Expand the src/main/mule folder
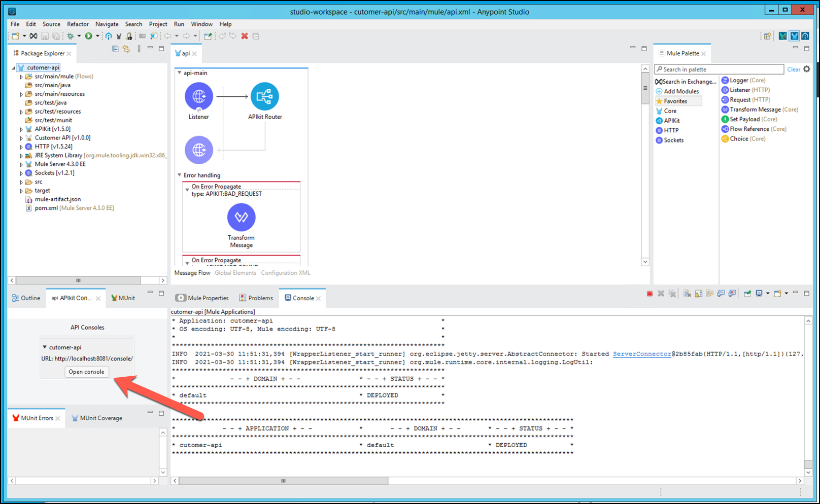The height and width of the screenshot is (504, 820). [x=21, y=77]
